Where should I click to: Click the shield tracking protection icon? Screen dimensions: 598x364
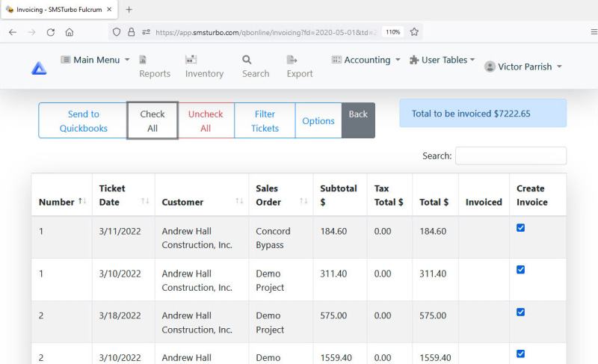click(x=117, y=32)
